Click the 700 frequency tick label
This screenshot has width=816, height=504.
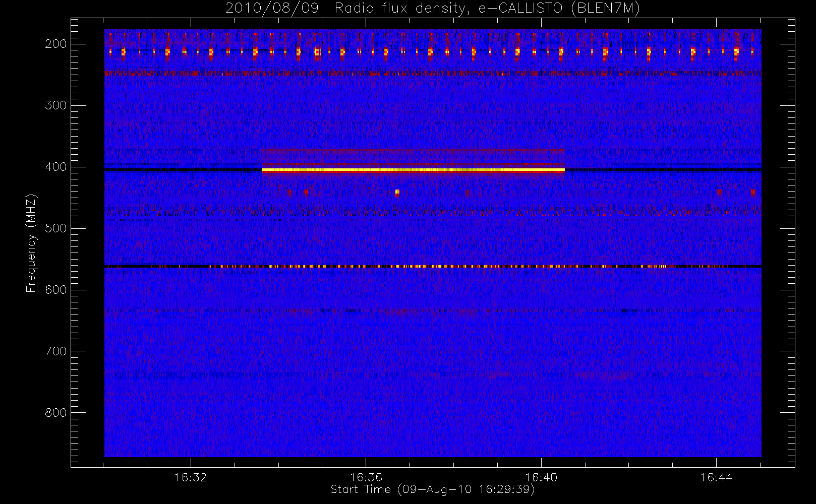click(55, 351)
